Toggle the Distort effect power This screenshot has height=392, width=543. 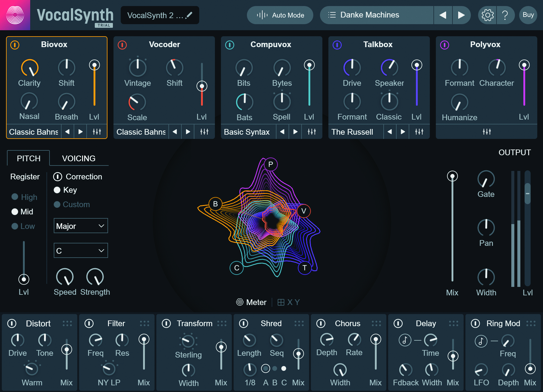pos(12,323)
